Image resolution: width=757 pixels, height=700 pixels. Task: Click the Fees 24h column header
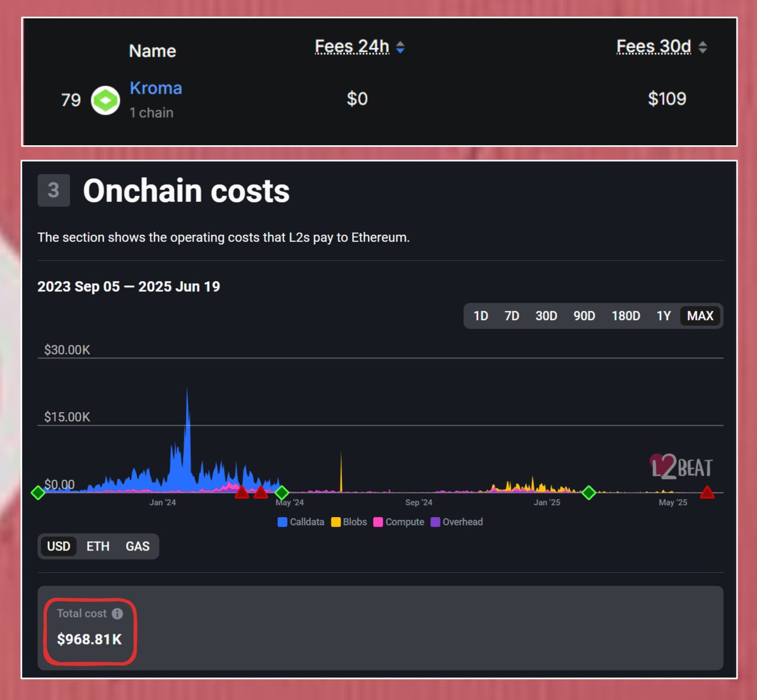[x=352, y=47]
